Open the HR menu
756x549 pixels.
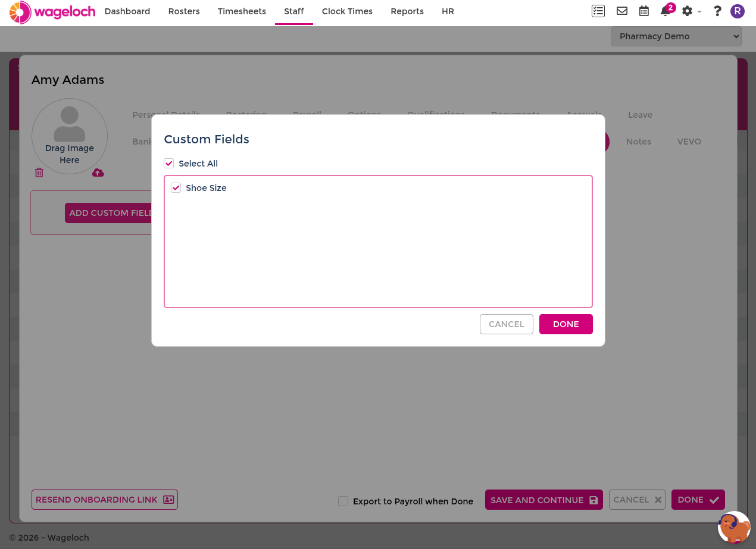tap(448, 11)
